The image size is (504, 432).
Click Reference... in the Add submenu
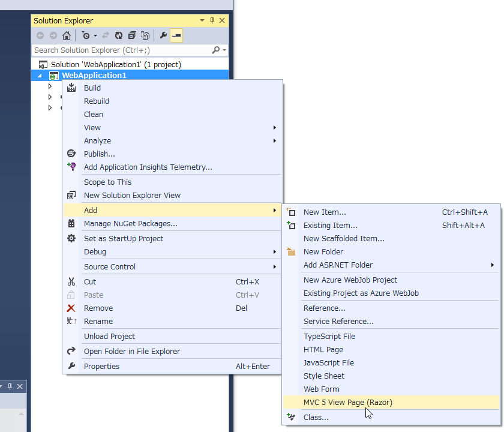391,308
